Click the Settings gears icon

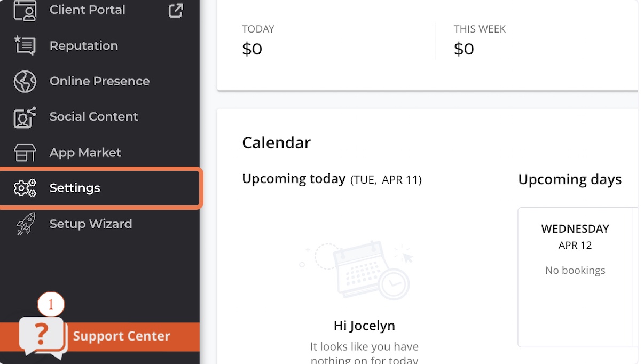[25, 188]
